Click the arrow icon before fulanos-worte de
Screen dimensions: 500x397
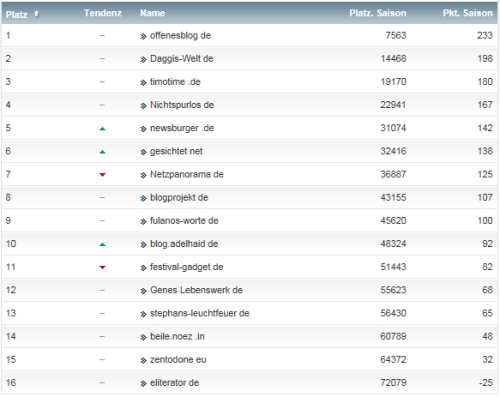pos(143,222)
